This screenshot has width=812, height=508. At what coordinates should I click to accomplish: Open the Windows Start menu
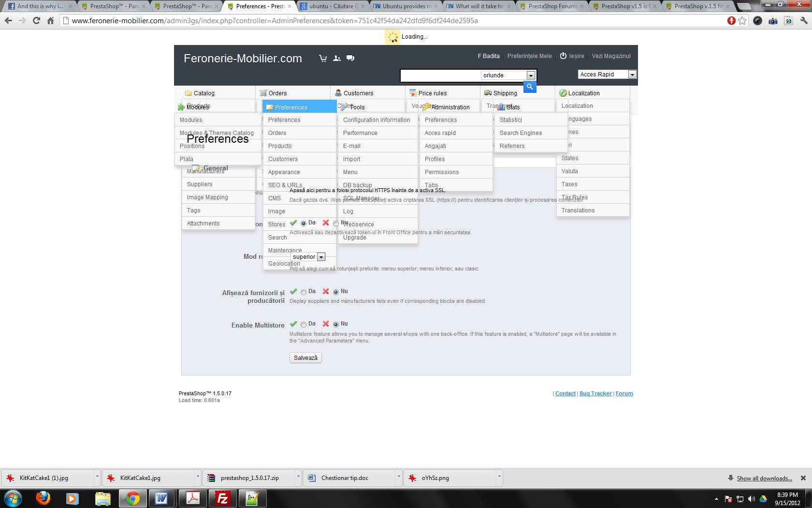[13, 498]
